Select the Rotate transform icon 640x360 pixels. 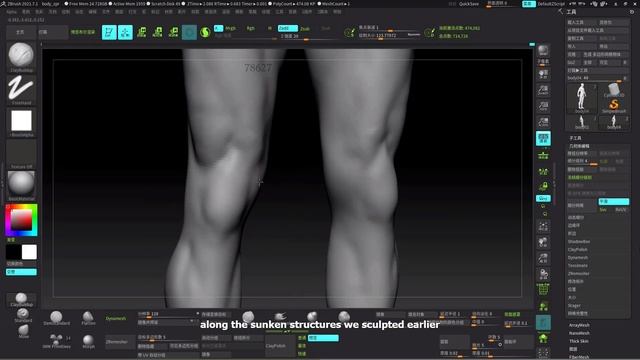[x=173, y=32]
